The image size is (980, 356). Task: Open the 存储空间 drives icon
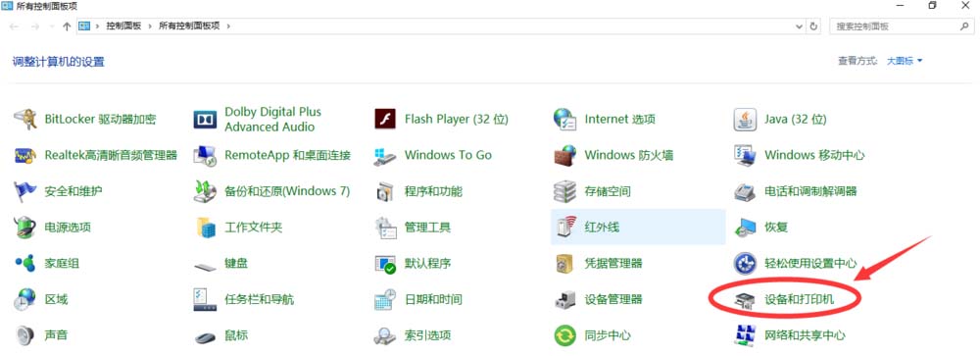pyautogui.click(x=565, y=191)
